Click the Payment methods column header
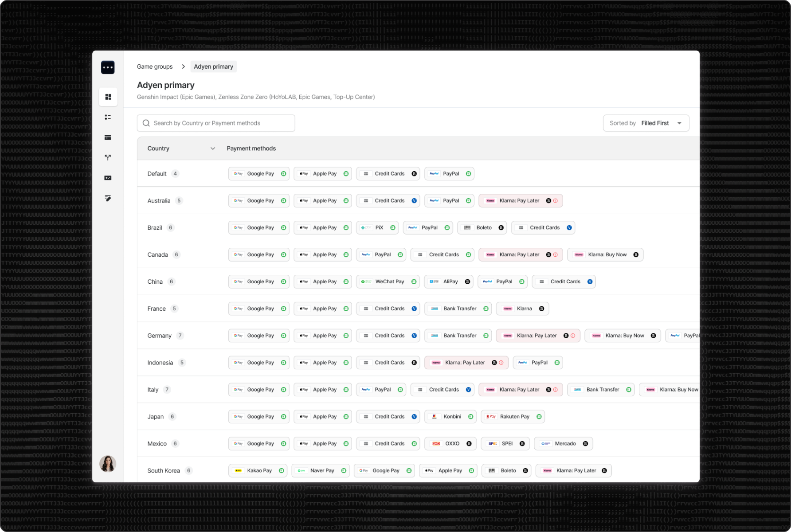This screenshot has height=532, width=791. click(x=251, y=149)
